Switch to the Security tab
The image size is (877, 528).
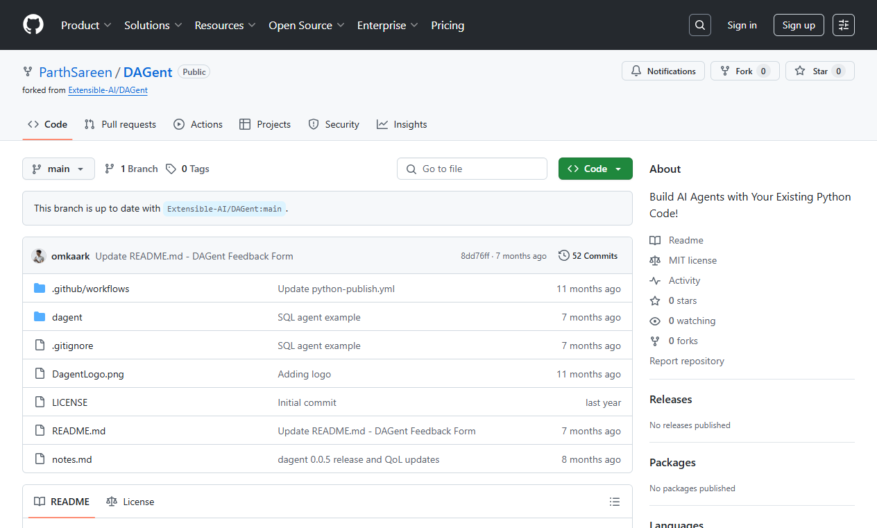pyautogui.click(x=334, y=124)
